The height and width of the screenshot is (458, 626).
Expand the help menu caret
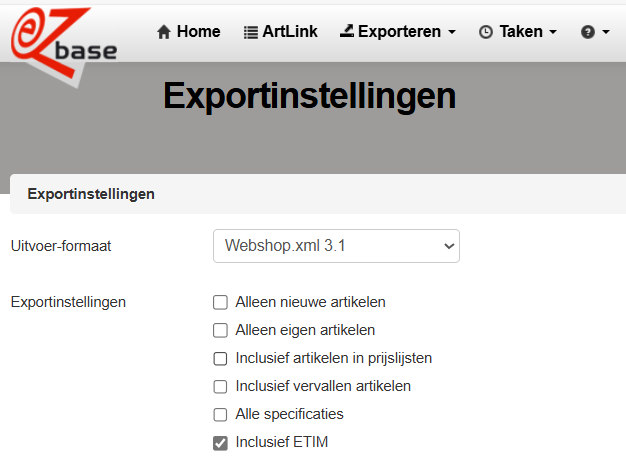click(606, 32)
